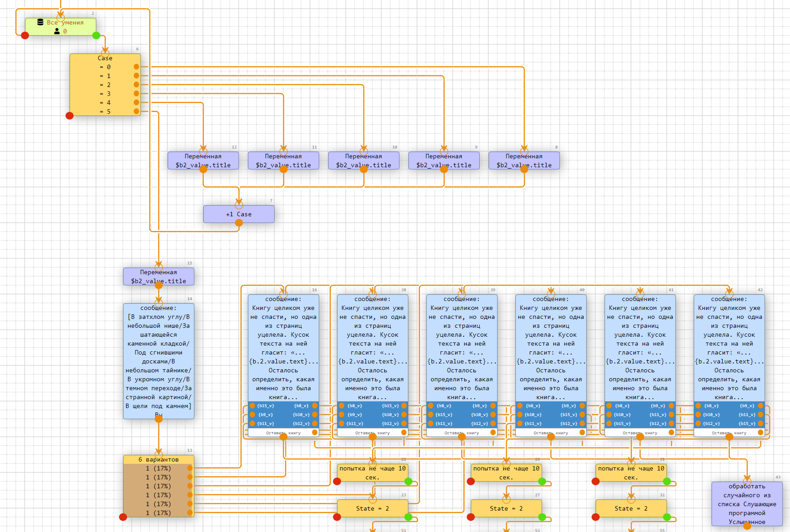Select Переменная node numbered 9
Viewport: 790px width, 532px height.
(x=444, y=161)
